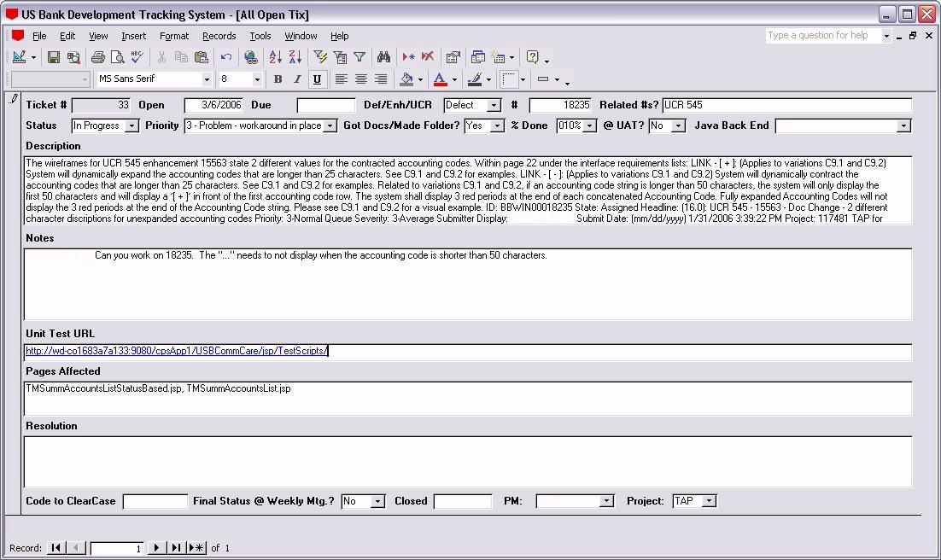Click the Sort Ascending icon
Viewport: 941px width, 560px height.
click(275, 57)
